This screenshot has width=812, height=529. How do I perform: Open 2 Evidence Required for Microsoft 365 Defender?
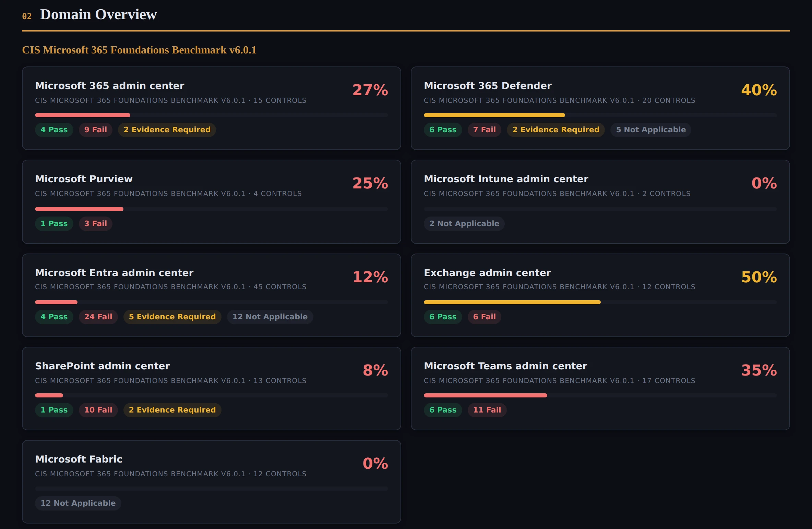556,130
